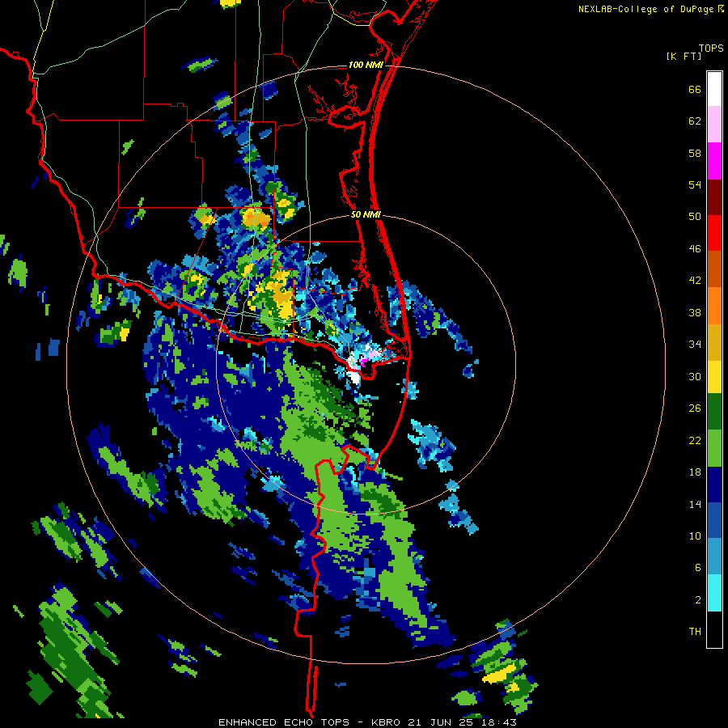Click the legend value 54
Image resolution: width=728 pixels, height=728 pixels.
click(x=695, y=184)
